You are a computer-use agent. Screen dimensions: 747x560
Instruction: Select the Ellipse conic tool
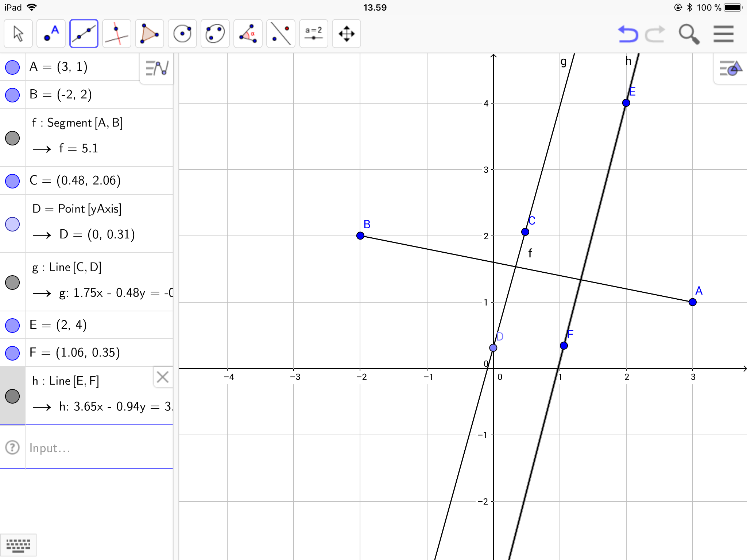[x=215, y=34]
